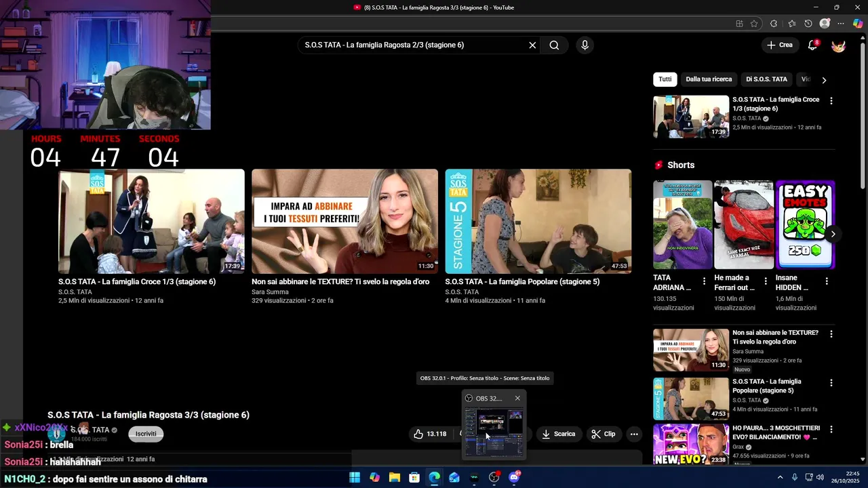Open video title Famiglia Croce 1/3
The height and width of the screenshot is (488, 868).
137,282
